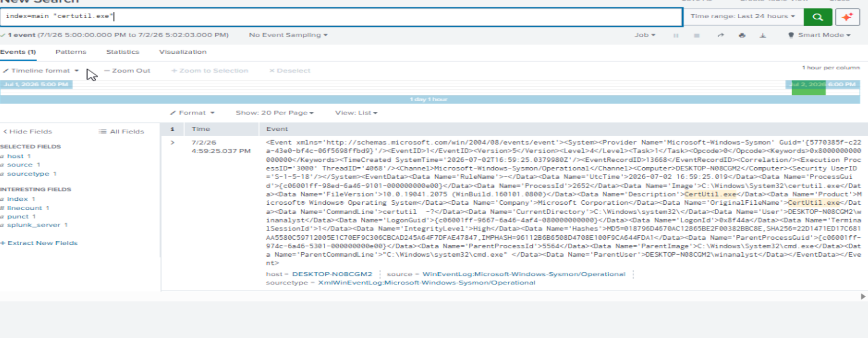The width and height of the screenshot is (868, 338).
Task: Print the search results
Action: [x=742, y=36]
